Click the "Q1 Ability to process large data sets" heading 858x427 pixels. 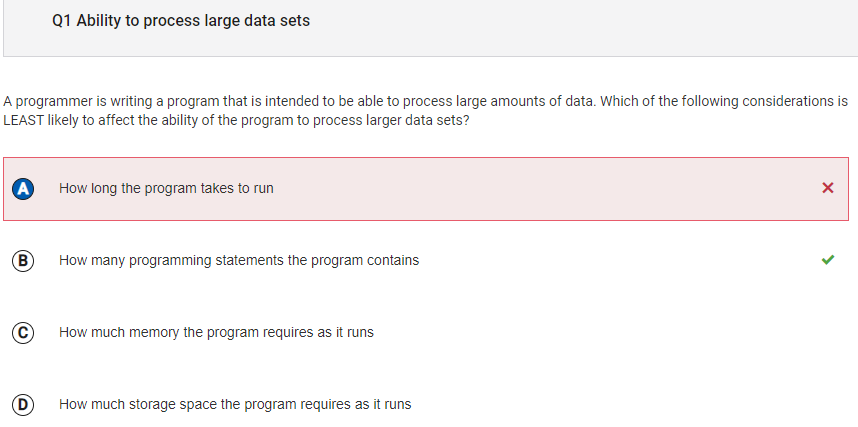[x=181, y=21]
